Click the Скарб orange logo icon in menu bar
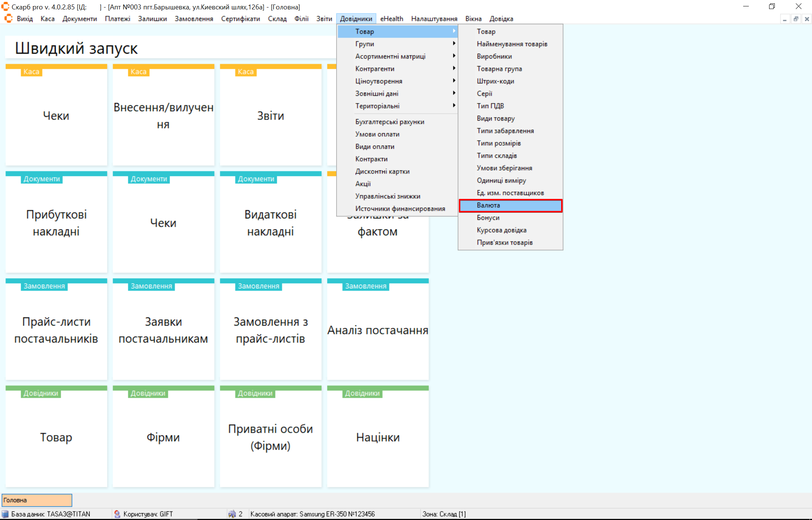This screenshot has width=812, height=520. pos(8,18)
